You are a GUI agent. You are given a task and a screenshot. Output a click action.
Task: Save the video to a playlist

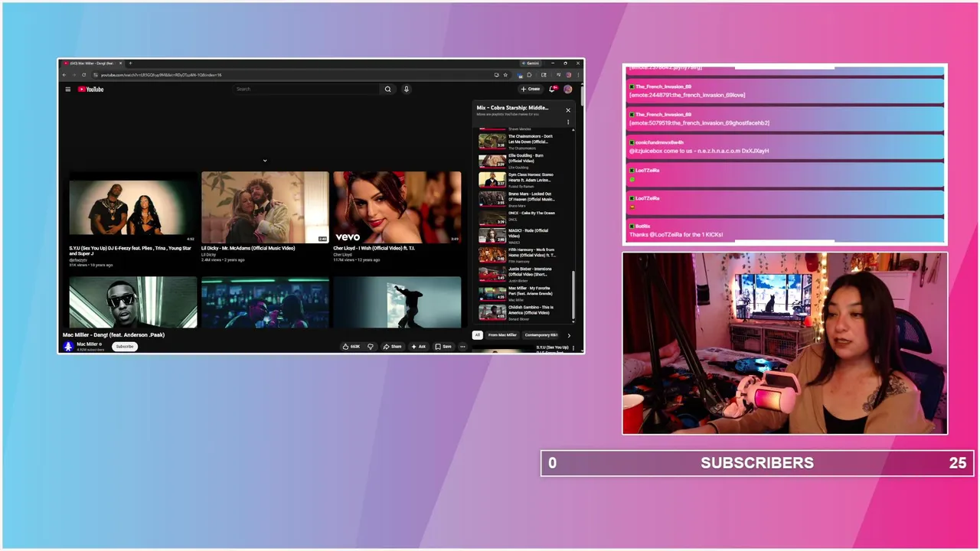[x=443, y=347]
